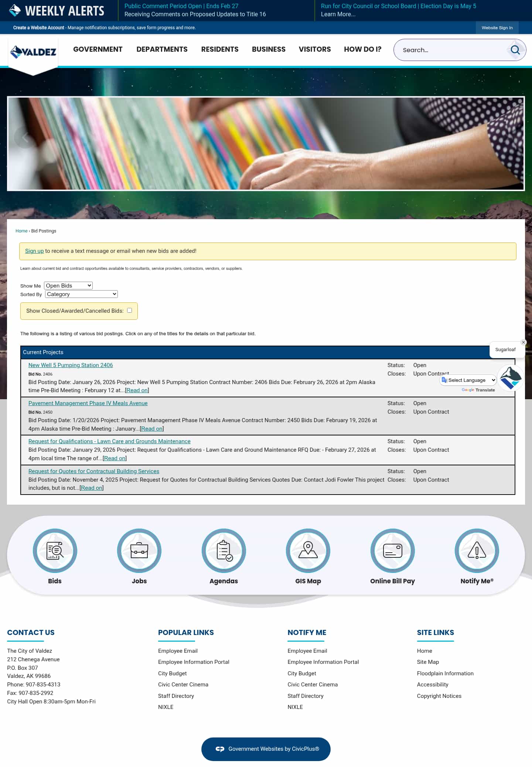Screen dimensions: 532x767
Task: Click the banner photo of file folders
Action: 266,143
